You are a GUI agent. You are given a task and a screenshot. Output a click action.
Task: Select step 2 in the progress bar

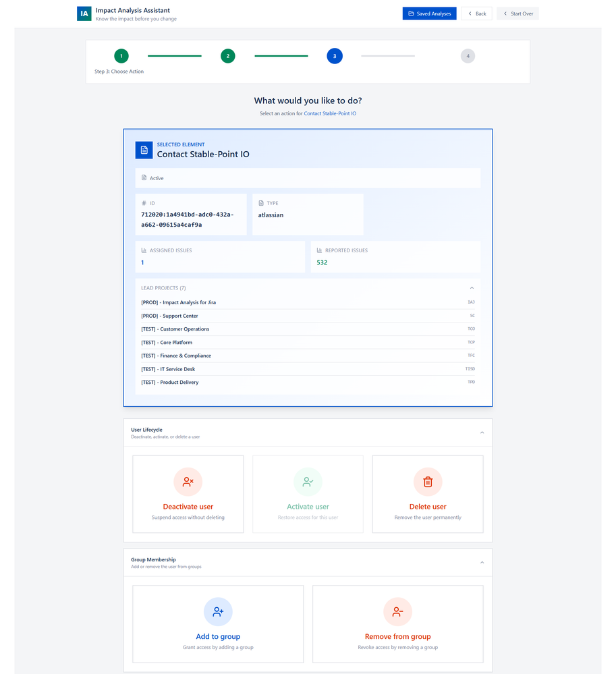(x=227, y=56)
